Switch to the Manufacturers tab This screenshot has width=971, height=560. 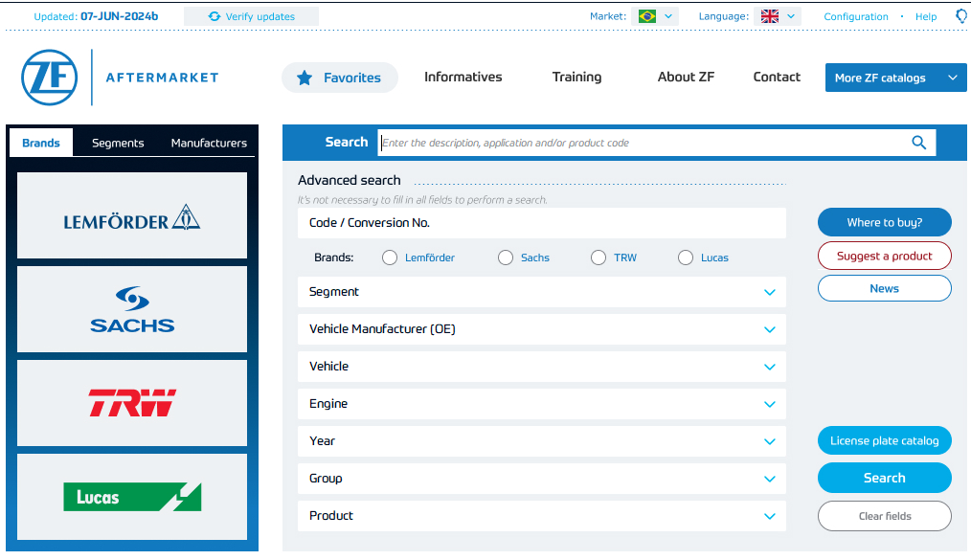click(x=209, y=143)
